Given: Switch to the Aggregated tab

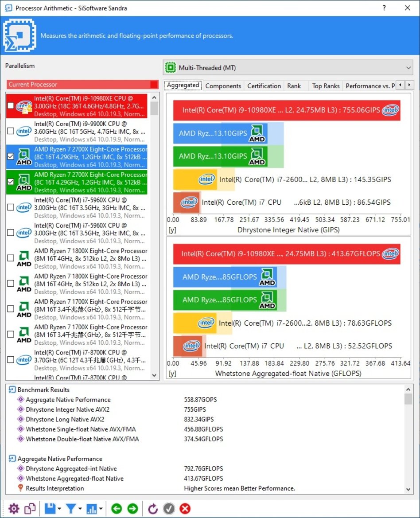Looking at the screenshot, I should pyautogui.click(x=183, y=85).
